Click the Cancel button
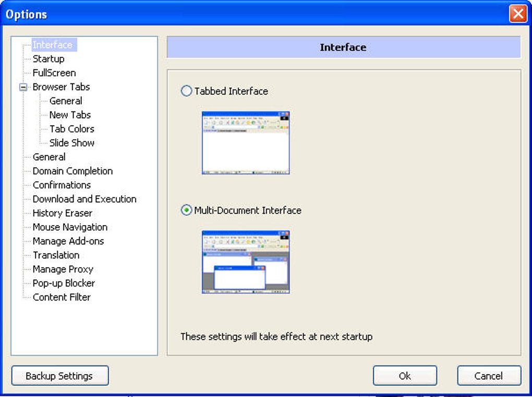The image size is (532, 397). click(489, 376)
